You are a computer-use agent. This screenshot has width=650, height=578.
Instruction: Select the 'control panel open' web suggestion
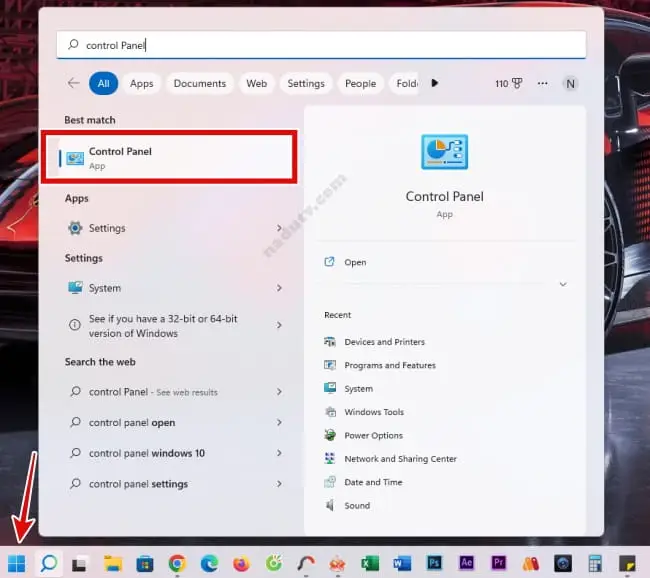coord(132,423)
